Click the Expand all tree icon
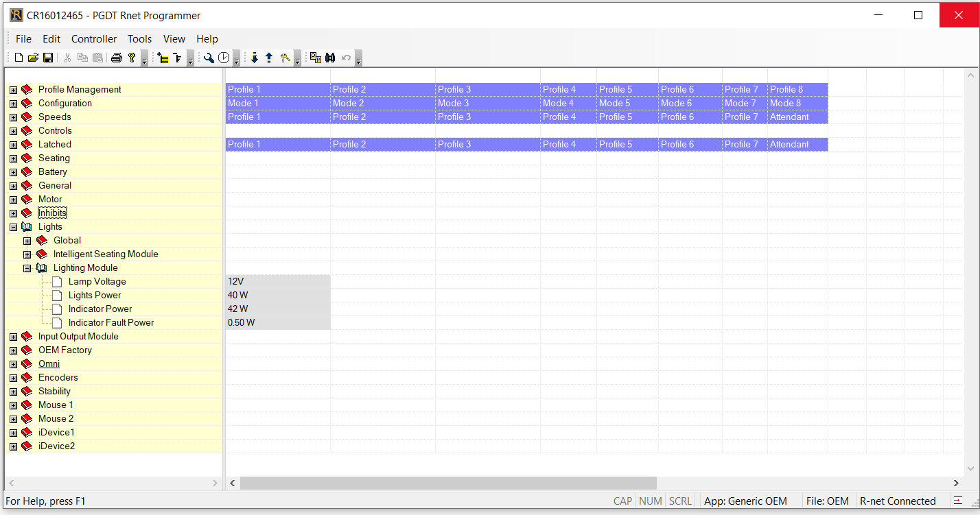Image resolution: width=980 pixels, height=515 pixels. pos(163,58)
